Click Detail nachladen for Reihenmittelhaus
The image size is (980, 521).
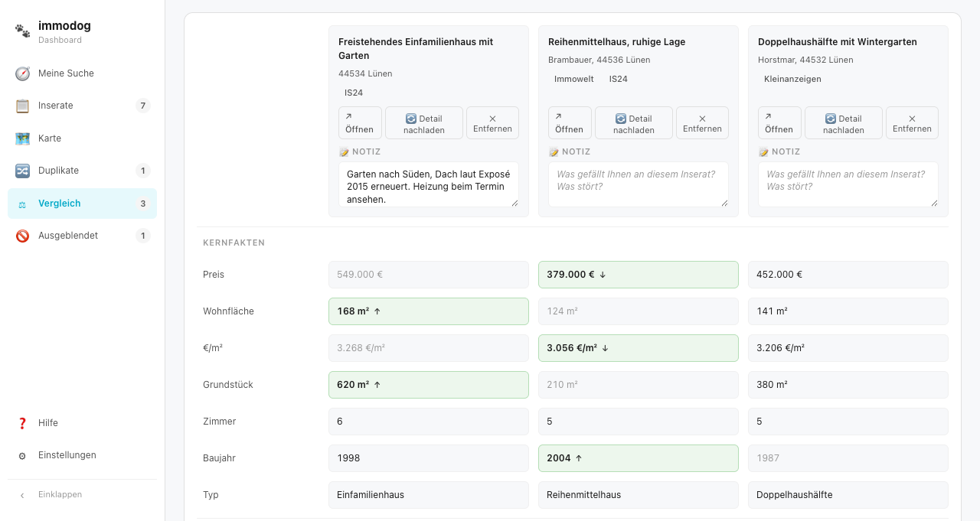pos(634,122)
